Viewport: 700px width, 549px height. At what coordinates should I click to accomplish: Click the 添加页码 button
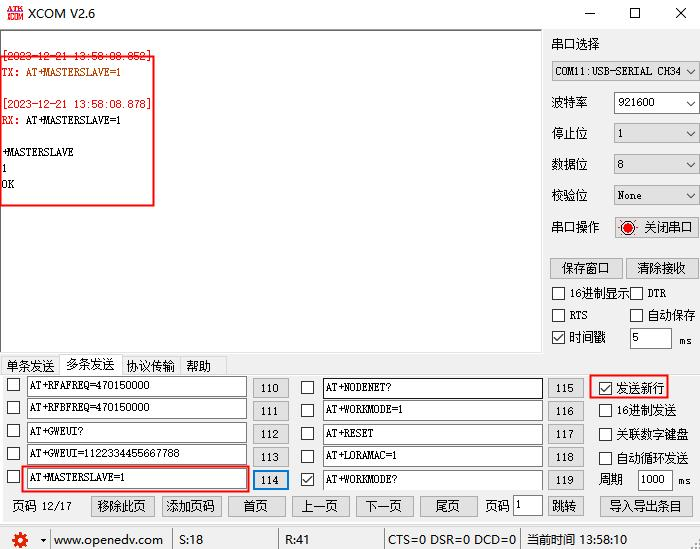pyautogui.click(x=192, y=506)
